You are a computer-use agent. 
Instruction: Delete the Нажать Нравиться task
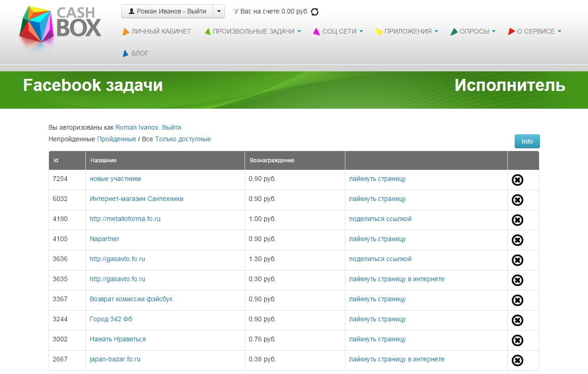(x=518, y=340)
